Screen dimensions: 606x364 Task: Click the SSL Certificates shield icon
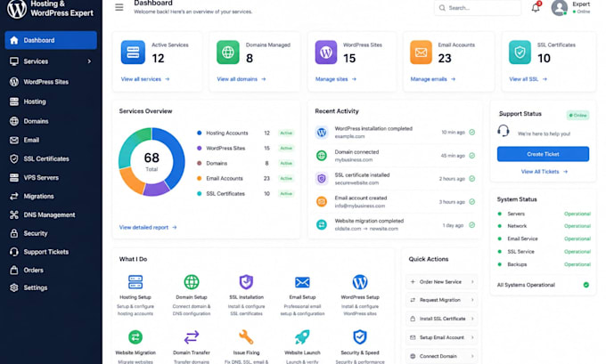(x=520, y=53)
